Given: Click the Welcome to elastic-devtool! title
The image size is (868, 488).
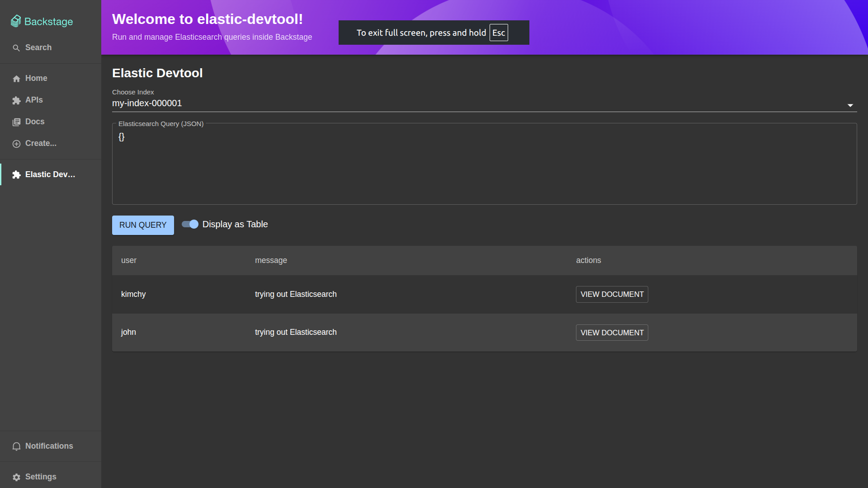Looking at the screenshot, I should [208, 19].
